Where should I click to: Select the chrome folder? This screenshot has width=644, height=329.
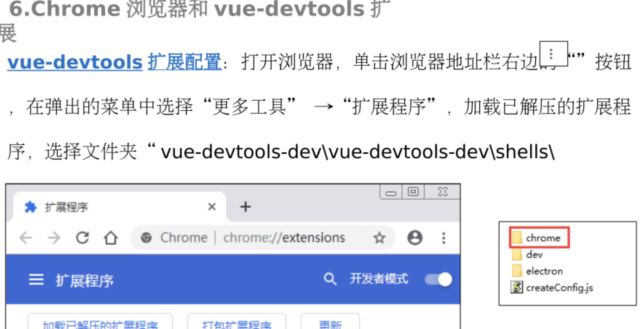539,238
